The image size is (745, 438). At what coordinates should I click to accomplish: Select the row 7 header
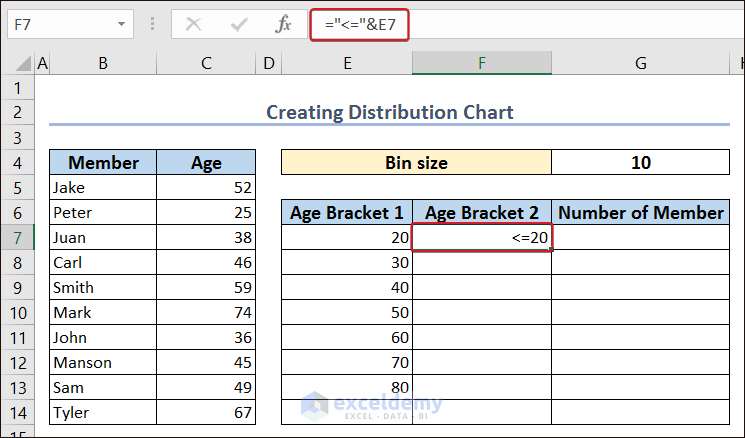[x=17, y=238]
